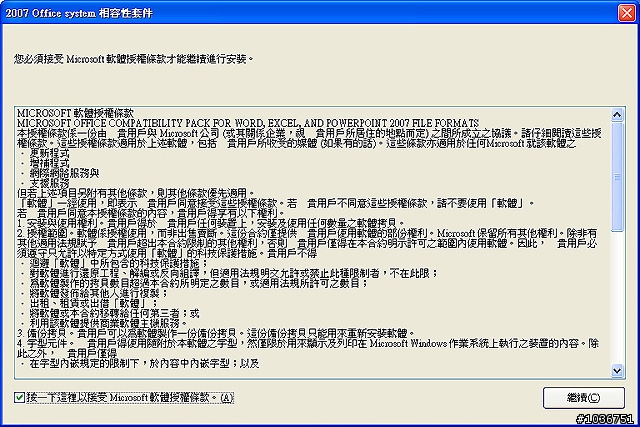This screenshot has height=427, width=640.
Task: Click the line starting '4. 字型元件'
Action: [308, 343]
